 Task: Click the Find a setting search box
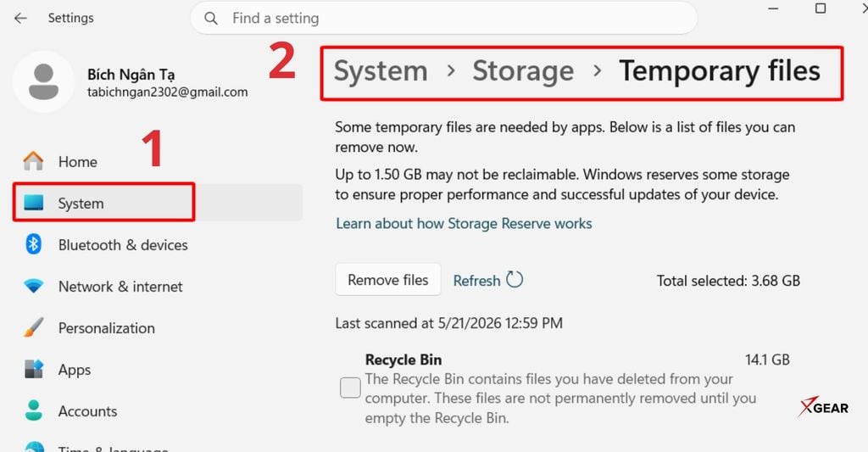[443, 19]
